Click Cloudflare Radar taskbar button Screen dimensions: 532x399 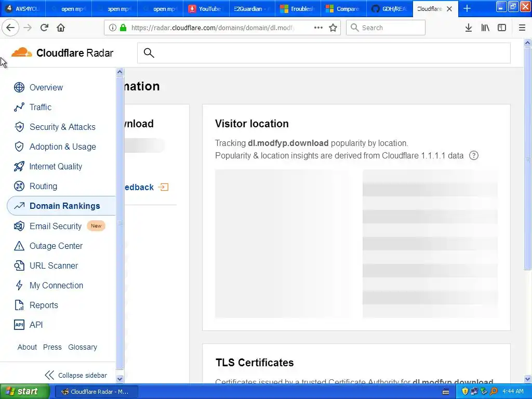point(96,392)
